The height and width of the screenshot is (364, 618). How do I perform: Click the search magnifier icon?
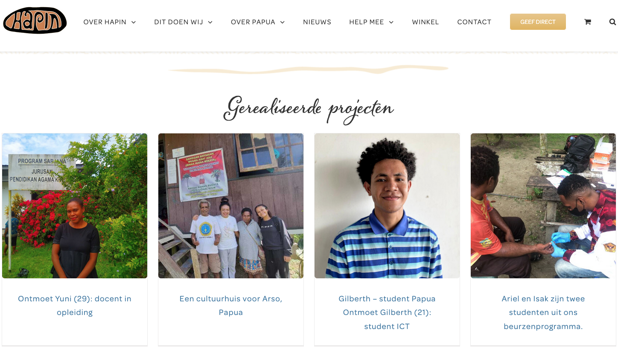[612, 22]
